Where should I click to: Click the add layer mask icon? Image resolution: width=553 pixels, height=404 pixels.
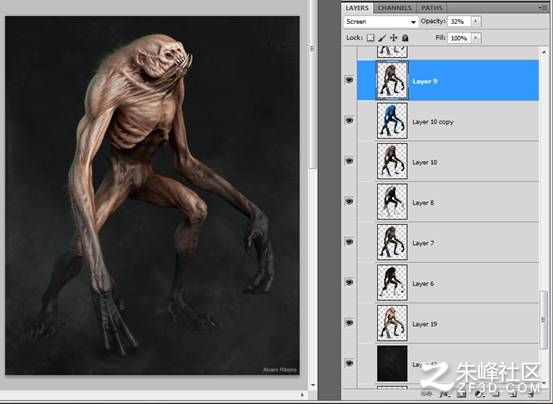click(462, 394)
